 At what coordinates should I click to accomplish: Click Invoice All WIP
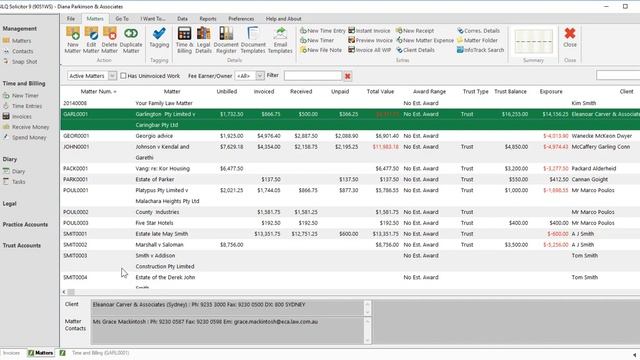[369, 50]
